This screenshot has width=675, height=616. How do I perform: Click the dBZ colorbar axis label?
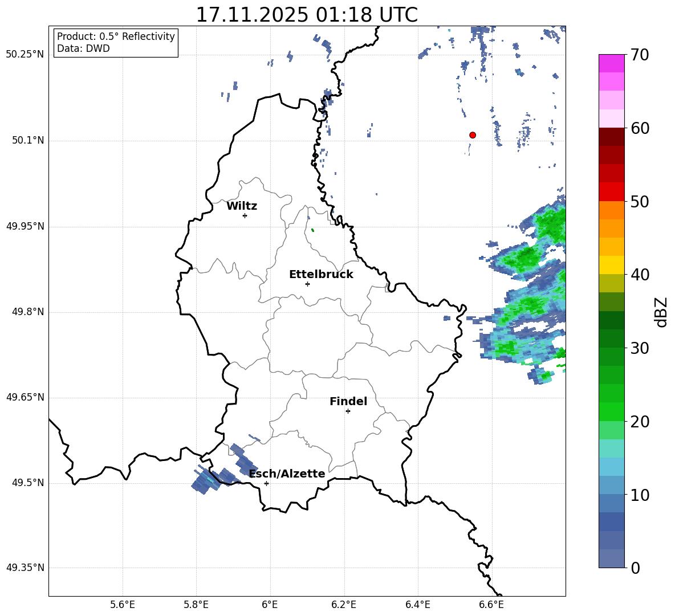(x=661, y=312)
